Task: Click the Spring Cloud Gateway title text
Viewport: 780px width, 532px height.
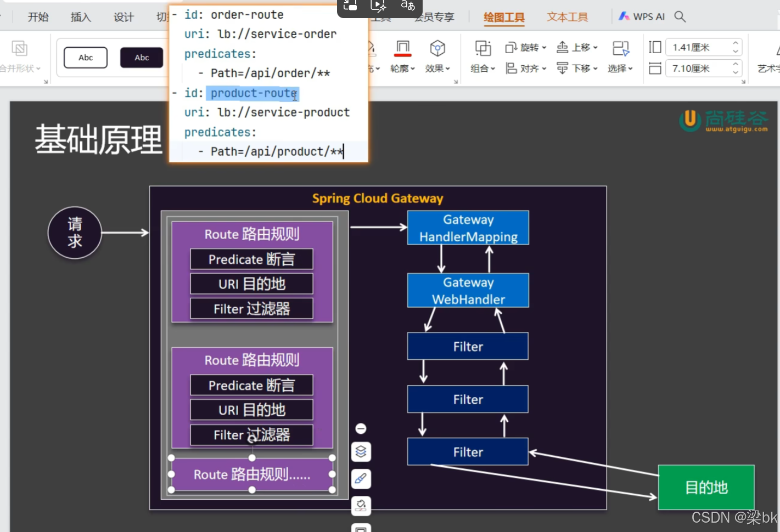Action: (378, 198)
